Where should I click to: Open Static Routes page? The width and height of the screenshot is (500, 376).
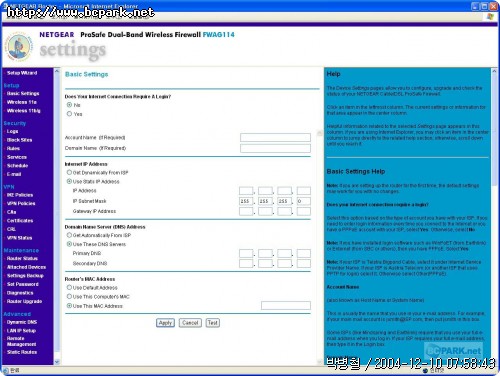point(22,352)
